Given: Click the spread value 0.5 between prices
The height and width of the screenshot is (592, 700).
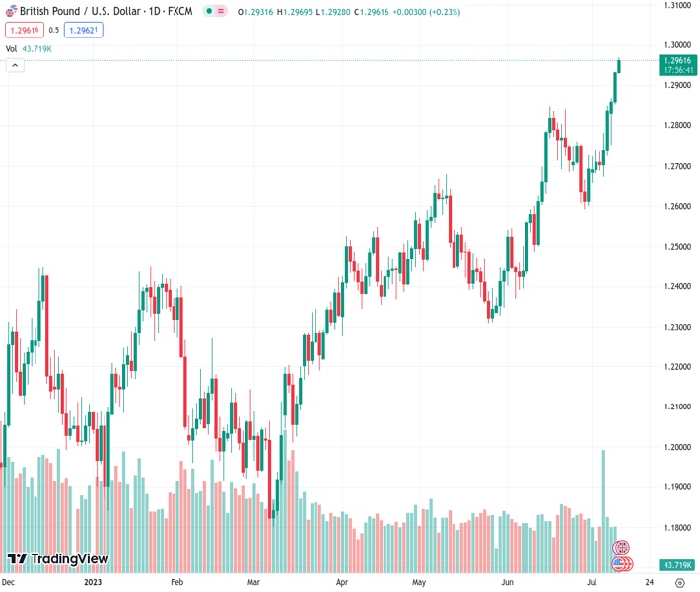Looking at the screenshot, I should tap(54, 30).
